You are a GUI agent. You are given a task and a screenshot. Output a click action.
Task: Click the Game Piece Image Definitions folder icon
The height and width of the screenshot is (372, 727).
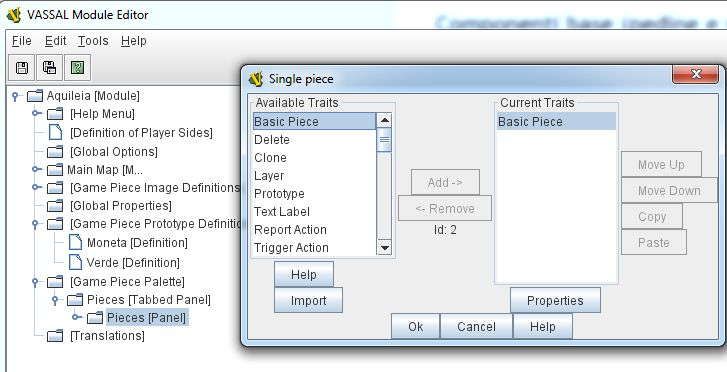pyautogui.click(x=55, y=187)
